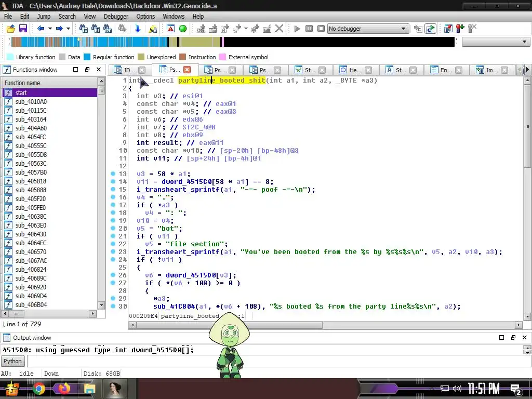Click the red-and-green breakpoint add icon
532x399 pixels.
pyautogui.click(x=460, y=29)
